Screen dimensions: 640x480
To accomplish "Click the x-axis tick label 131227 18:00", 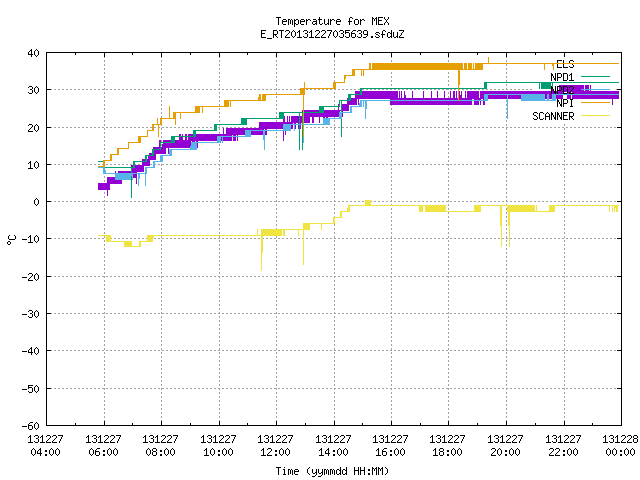I will coord(448,446).
